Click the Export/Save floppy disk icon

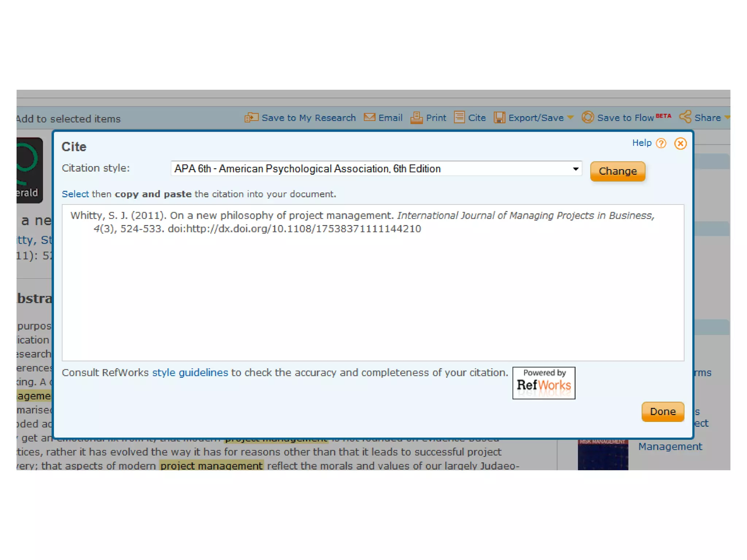tap(499, 117)
